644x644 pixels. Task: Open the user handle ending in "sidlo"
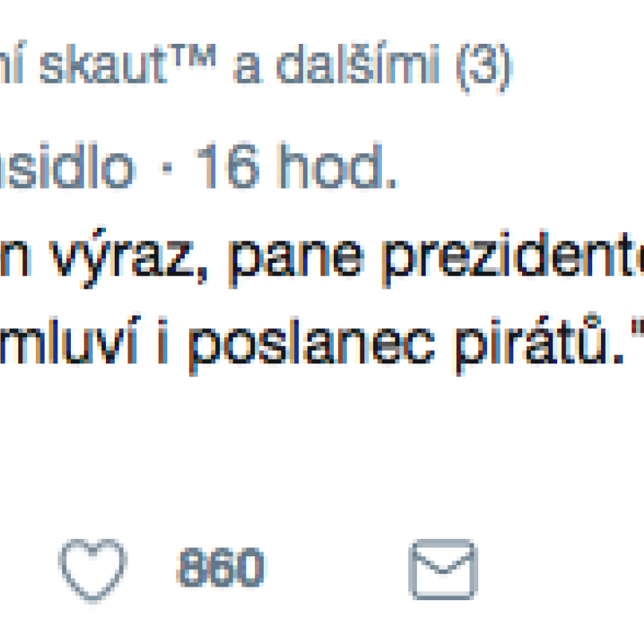click(68, 167)
